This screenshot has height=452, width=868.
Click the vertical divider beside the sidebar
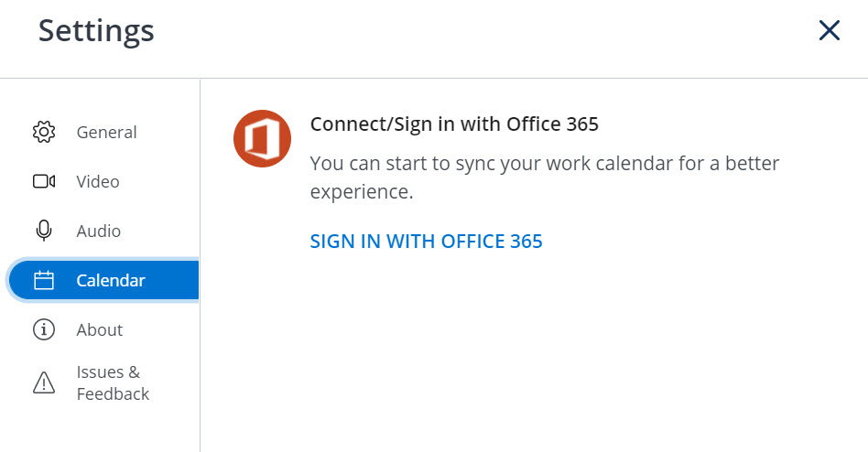point(200,265)
